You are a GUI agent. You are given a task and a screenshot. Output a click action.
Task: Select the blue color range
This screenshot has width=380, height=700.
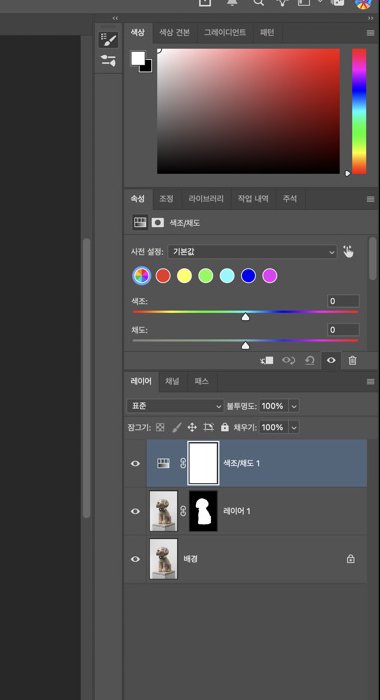coord(248,275)
